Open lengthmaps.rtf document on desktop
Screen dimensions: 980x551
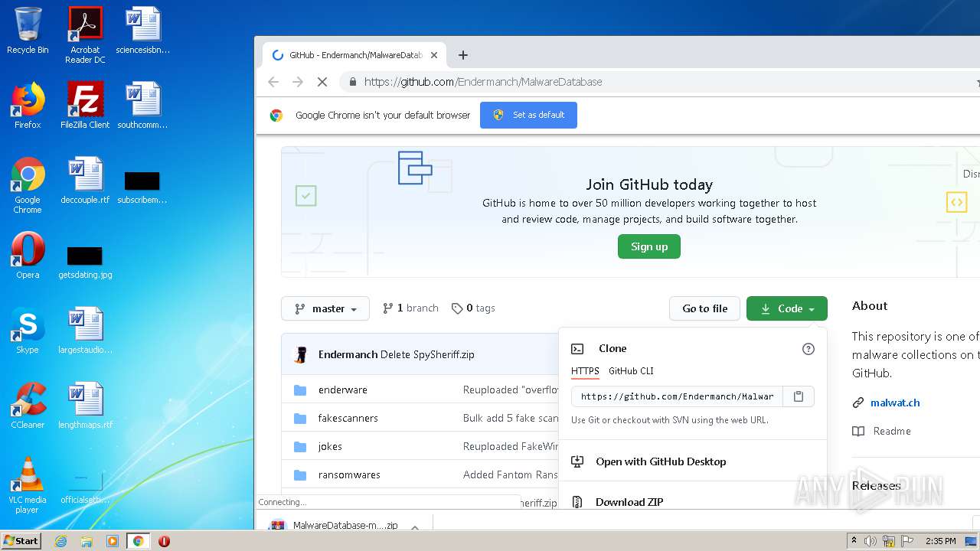tap(85, 406)
